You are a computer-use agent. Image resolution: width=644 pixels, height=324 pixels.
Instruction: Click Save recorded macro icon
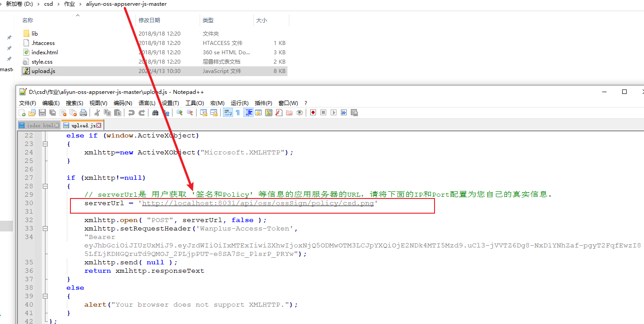pyautogui.click(x=354, y=113)
